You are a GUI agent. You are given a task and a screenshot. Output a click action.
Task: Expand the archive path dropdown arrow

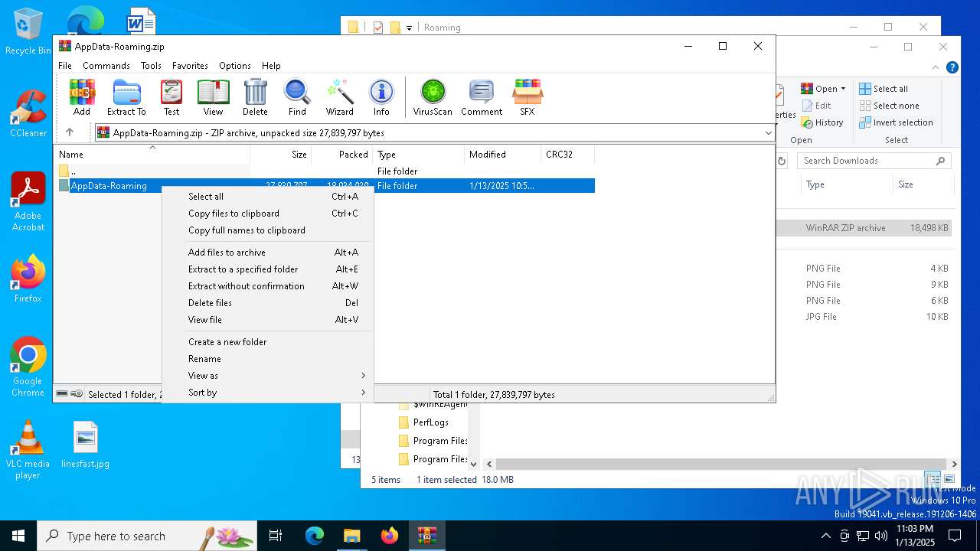(768, 132)
